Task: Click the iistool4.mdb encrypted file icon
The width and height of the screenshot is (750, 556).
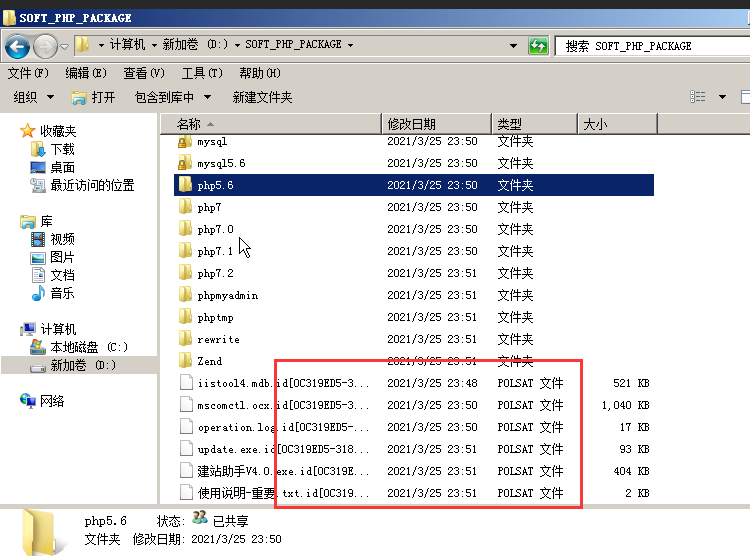Action: 184,383
